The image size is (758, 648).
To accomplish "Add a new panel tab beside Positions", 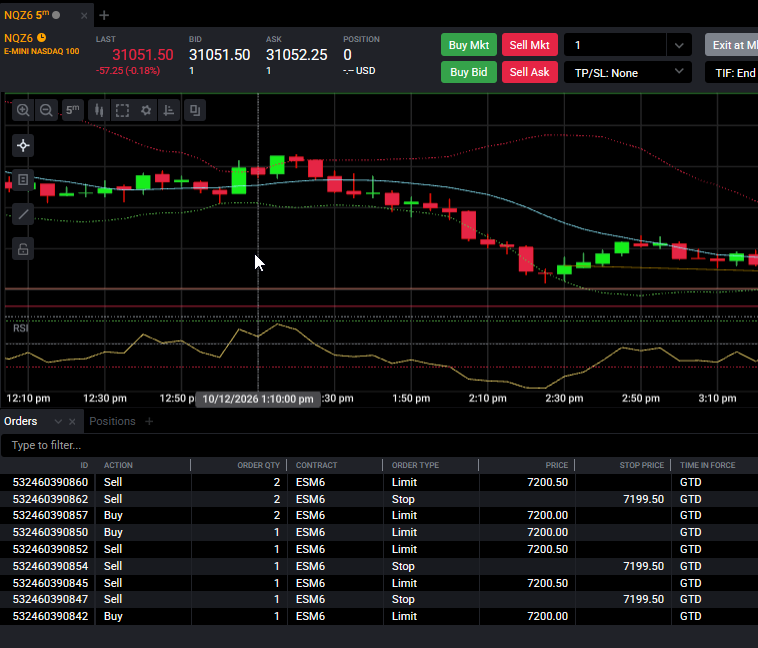I will tap(149, 421).
